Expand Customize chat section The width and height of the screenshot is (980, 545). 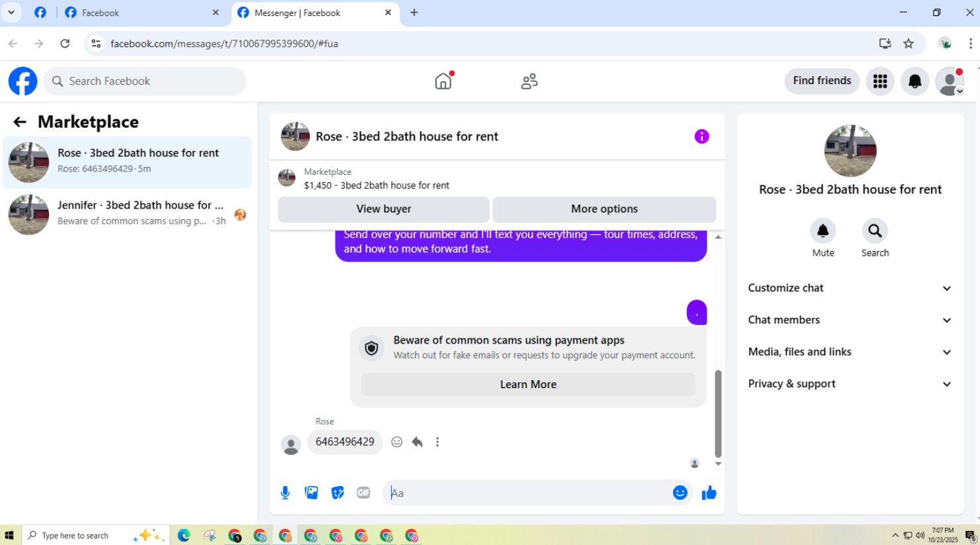[x=850, y=288]
